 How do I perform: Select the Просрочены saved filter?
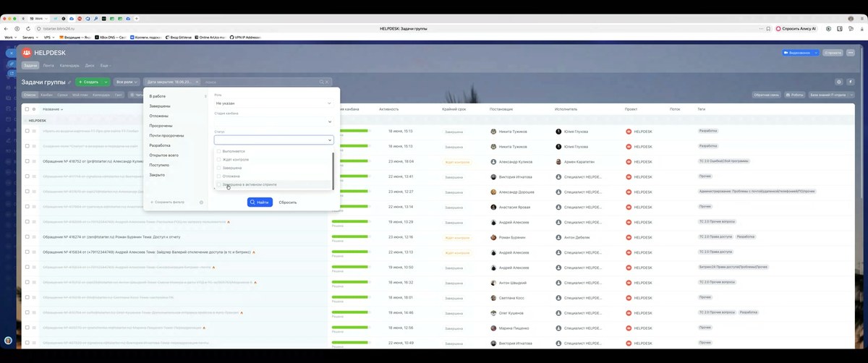pyautogui.click(x=161, y=126)
